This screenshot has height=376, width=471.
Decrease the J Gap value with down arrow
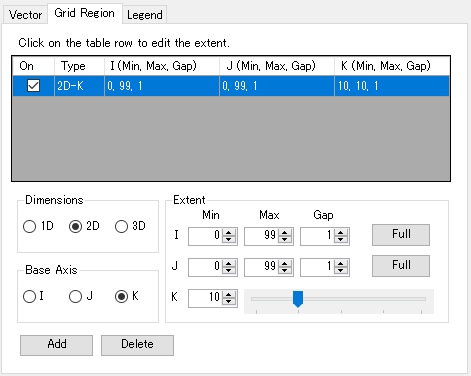tap(341, 271)
